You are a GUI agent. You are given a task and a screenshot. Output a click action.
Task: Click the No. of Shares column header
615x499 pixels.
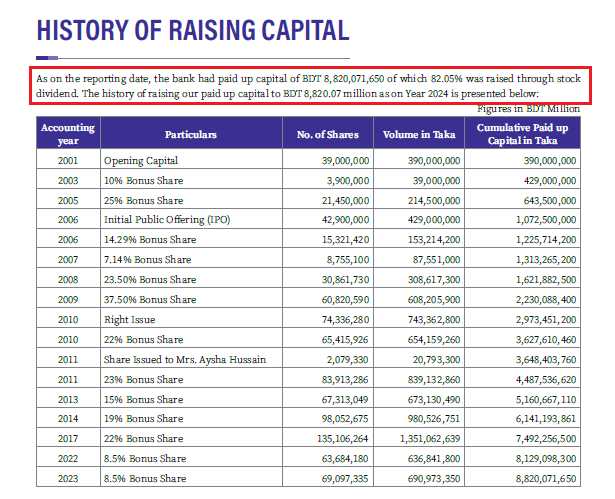click(326, 134)
